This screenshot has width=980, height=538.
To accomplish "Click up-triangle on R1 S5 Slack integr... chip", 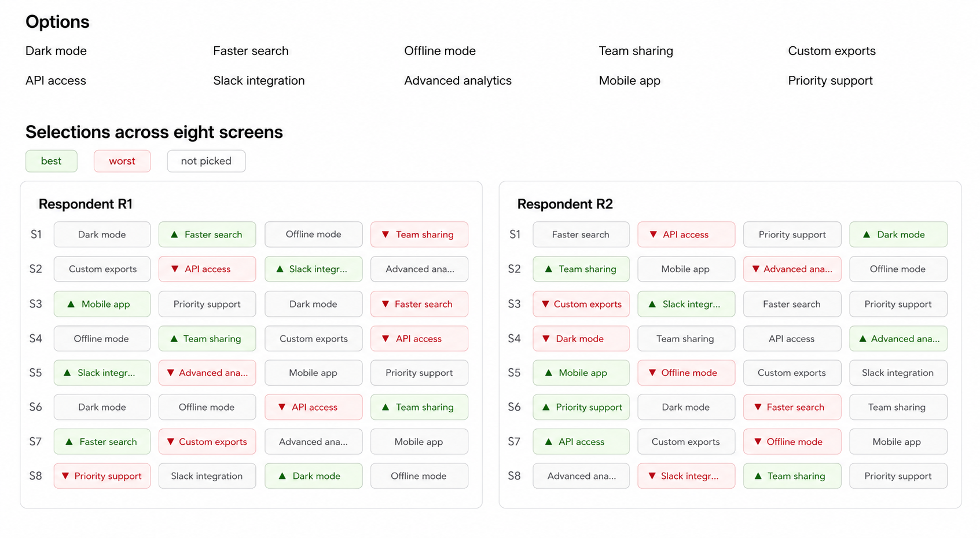I will (x=67, y=372).
